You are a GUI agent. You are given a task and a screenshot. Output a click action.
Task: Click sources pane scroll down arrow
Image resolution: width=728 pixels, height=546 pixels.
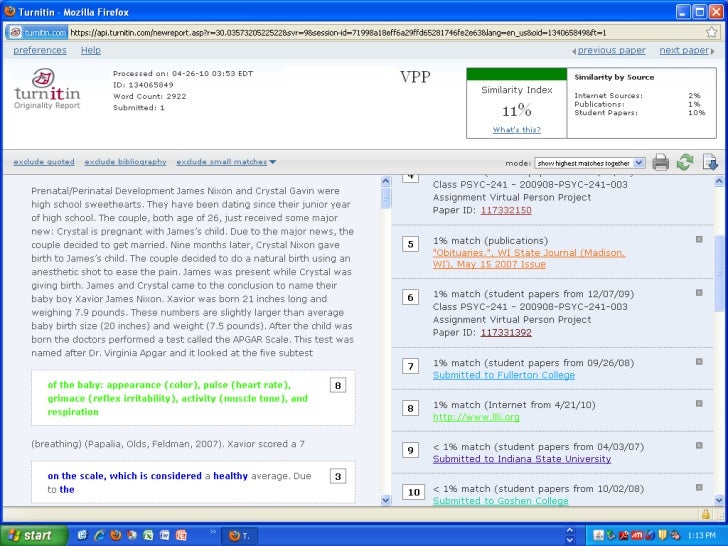(719, 500)
